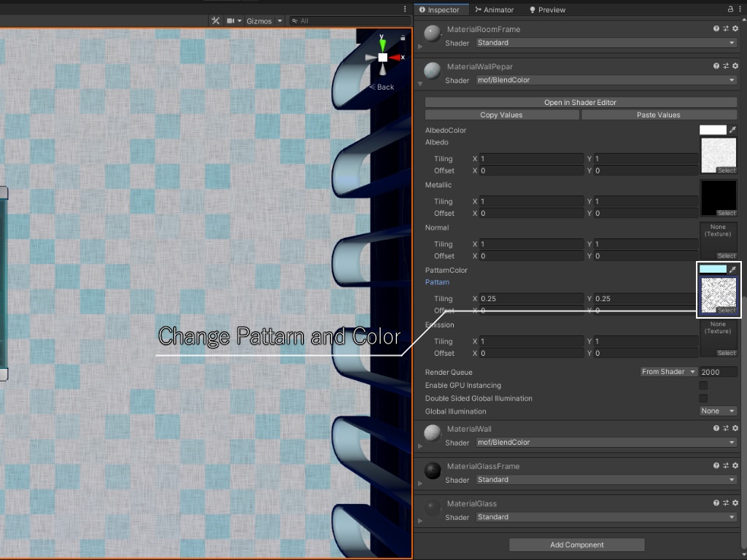Image resolution: width=747 pixels, height=560 pixels.
Task: Edit Render Queue value 2000
Action: click(719, 372)
